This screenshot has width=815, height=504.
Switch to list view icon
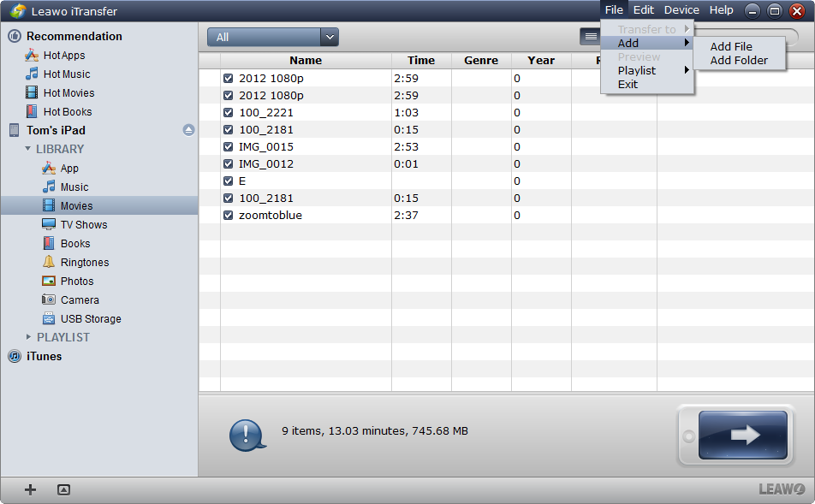point(591,37)
